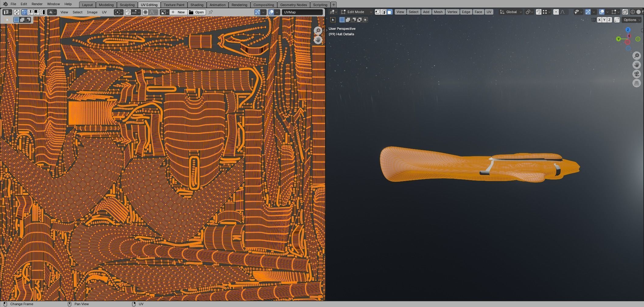Open the File menu

(13, 4)
